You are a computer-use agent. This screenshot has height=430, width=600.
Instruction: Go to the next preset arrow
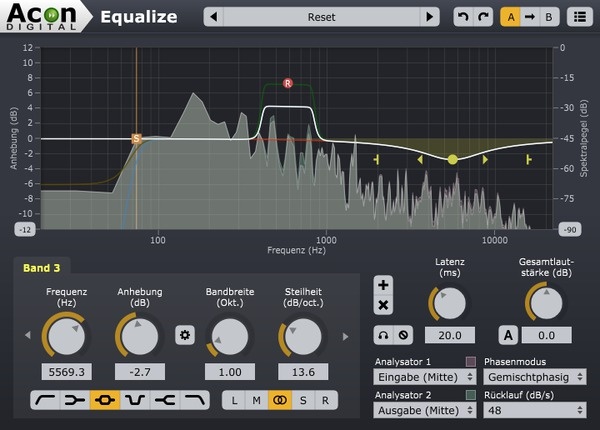point(429,17)
